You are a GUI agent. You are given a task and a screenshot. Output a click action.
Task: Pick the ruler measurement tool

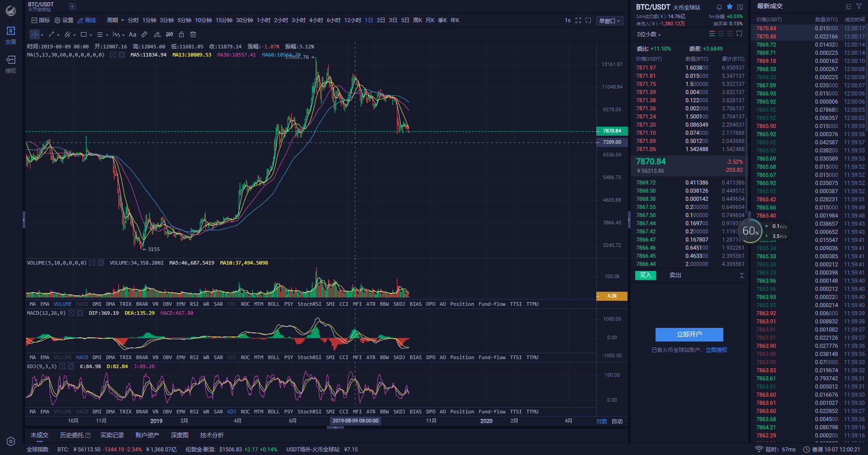[x=144, y=34]
